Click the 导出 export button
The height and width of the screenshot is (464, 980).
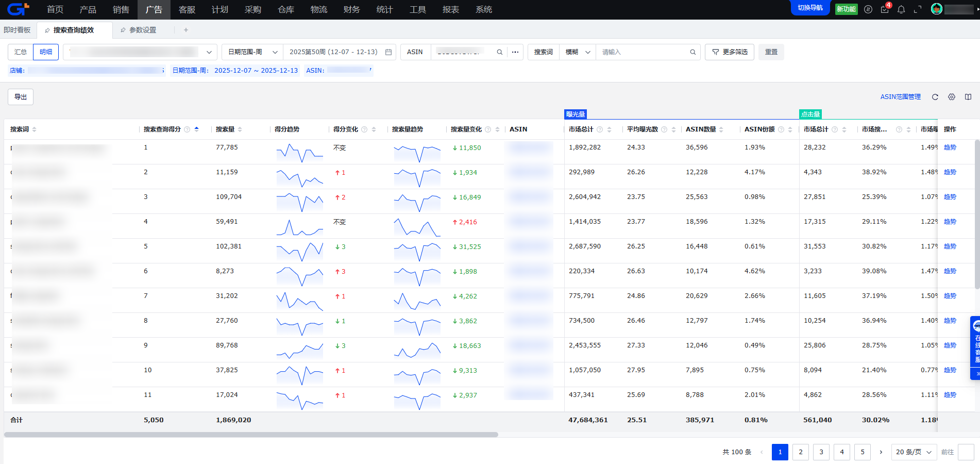[x=21, y=97]
